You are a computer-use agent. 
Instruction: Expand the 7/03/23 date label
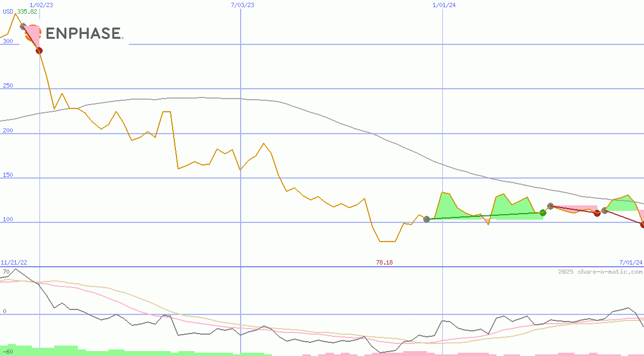[x=242, y=5]
